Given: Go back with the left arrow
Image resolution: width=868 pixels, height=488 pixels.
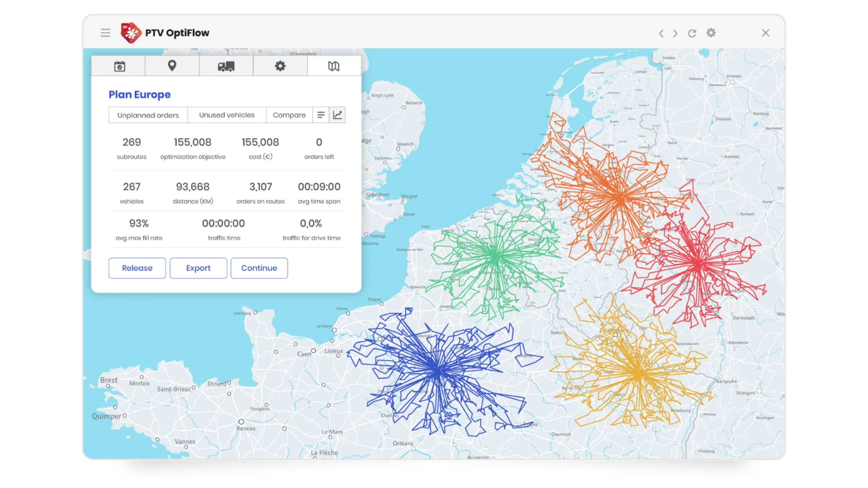Looking at the screenshot, I should click(x=661, y=33).
